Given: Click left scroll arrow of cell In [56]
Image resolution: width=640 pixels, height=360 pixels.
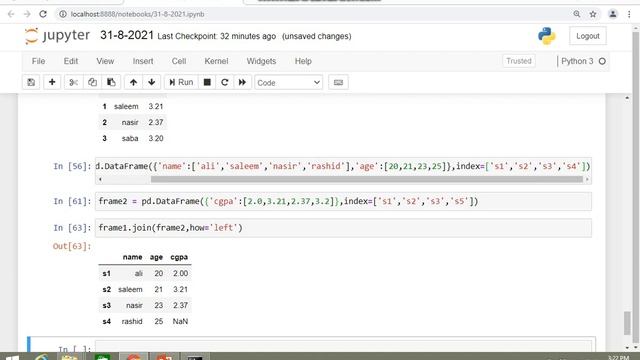Looking at the screenshot, I should 100,179.
